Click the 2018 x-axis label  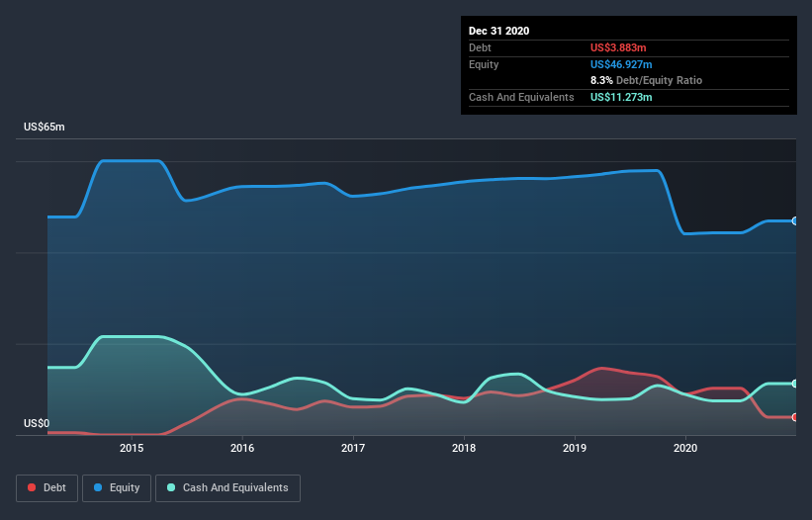[x=464, y=448]
